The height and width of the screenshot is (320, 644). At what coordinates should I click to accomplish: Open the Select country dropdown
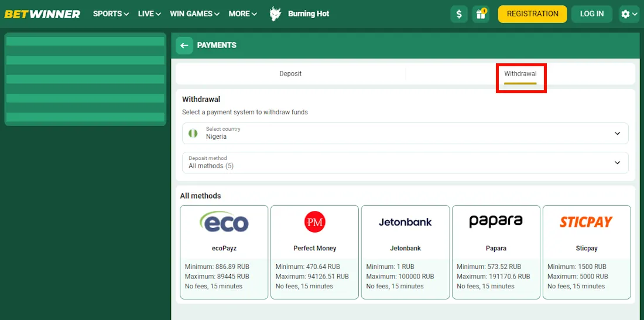(405, 133)
